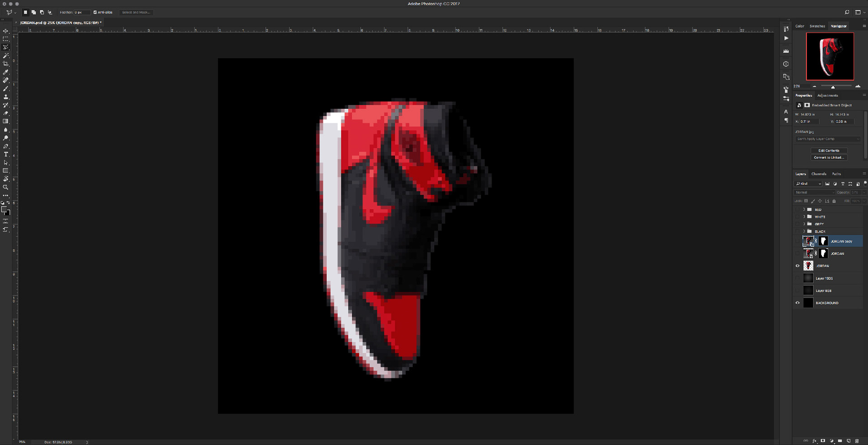This screenshot has height=445, width=868.
Task: Expand the GREY group
Action: tap(804, 224)
